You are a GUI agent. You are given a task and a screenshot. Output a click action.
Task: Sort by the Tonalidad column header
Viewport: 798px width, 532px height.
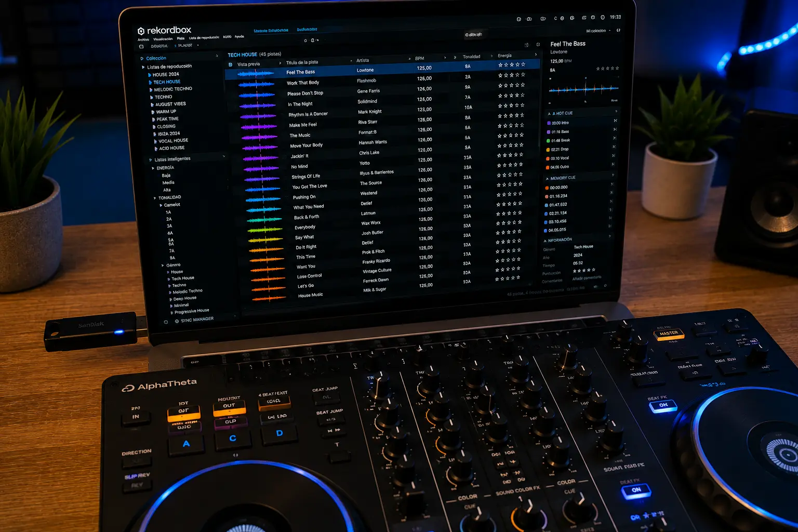(471, 57)
